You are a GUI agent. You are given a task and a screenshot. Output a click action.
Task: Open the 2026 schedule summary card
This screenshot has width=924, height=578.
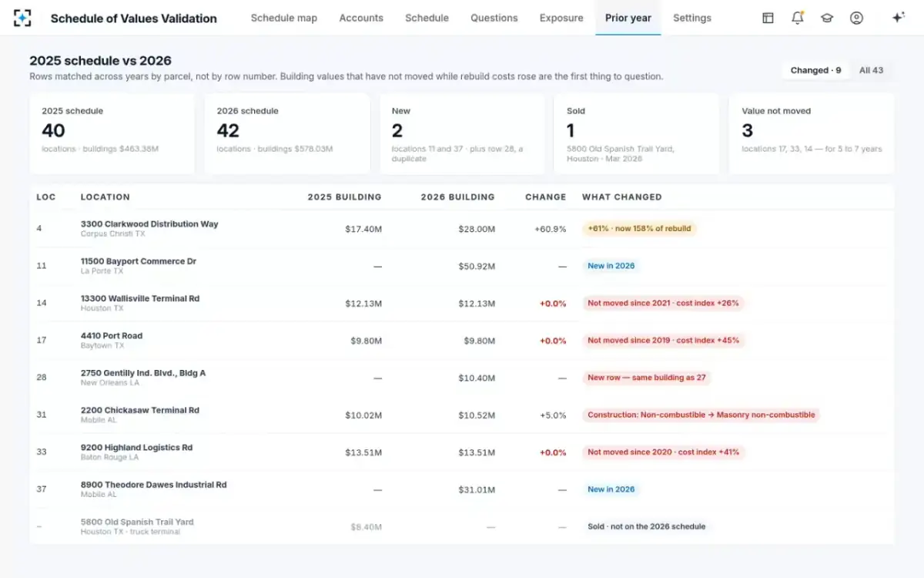[x=286, y=133]
